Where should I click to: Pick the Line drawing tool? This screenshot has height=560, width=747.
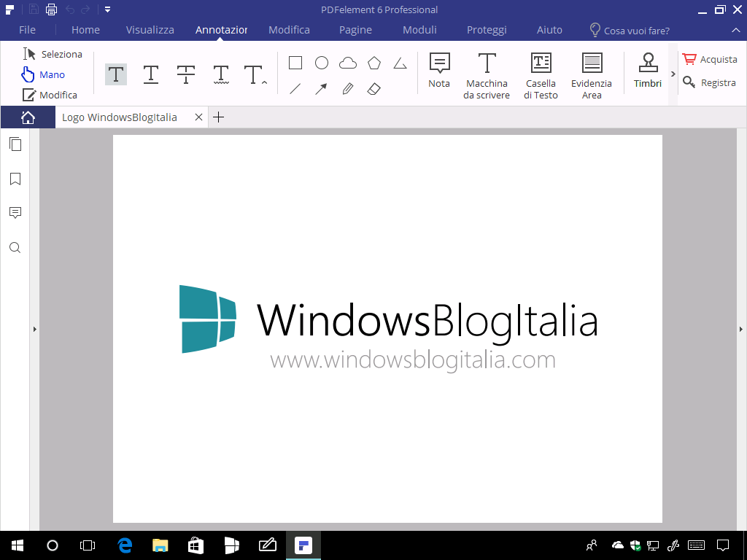295,88
